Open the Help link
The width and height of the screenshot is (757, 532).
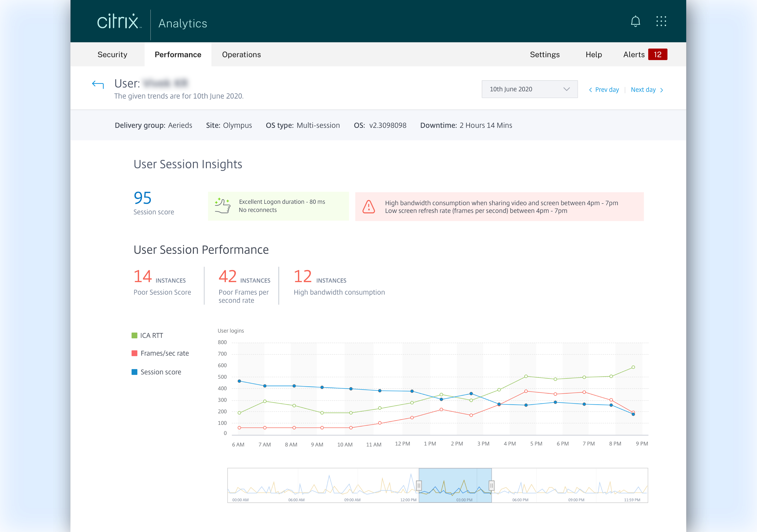coord(593,55)
